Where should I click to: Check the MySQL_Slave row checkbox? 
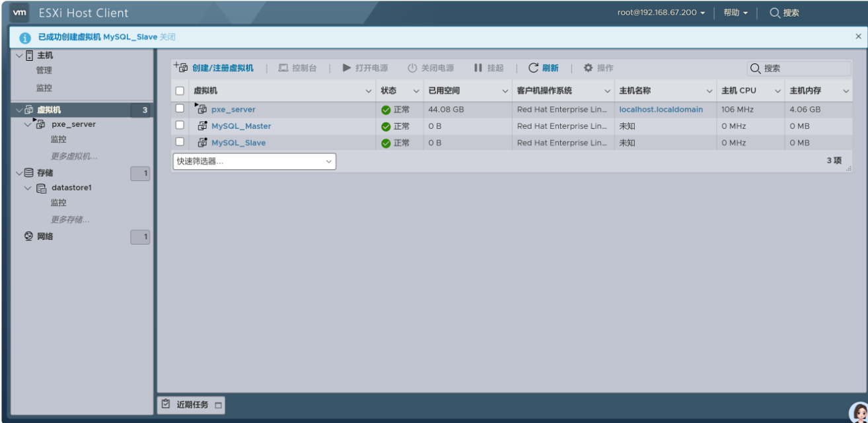(x=180, y=142)
